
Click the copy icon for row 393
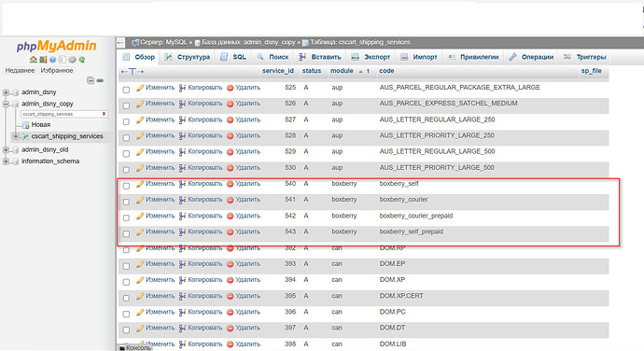coord(182,264)
